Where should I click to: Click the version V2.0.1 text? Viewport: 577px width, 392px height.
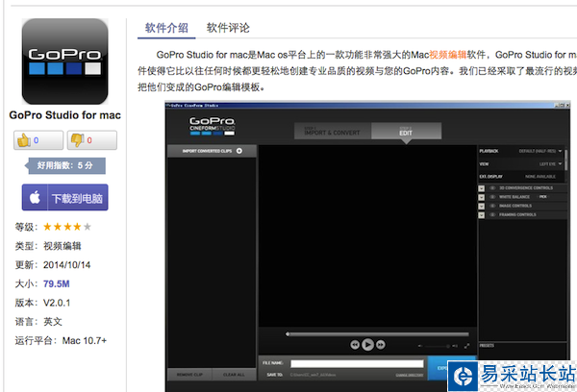pos(57,303)
